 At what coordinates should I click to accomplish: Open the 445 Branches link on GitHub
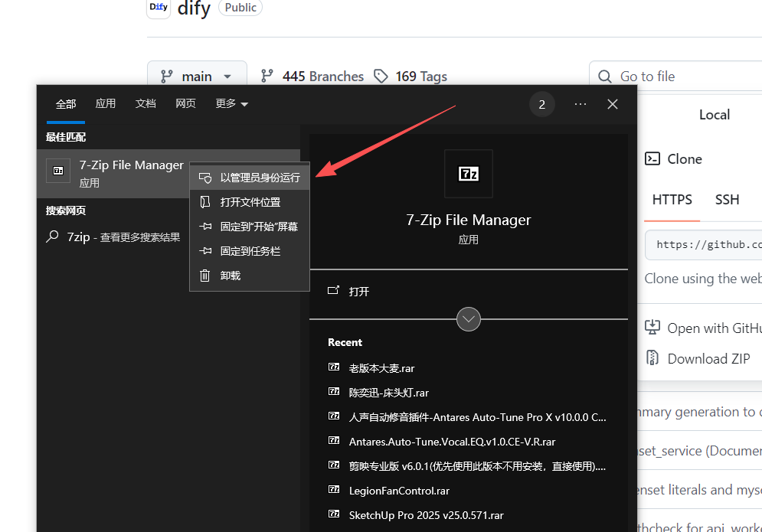click(312, 77)
